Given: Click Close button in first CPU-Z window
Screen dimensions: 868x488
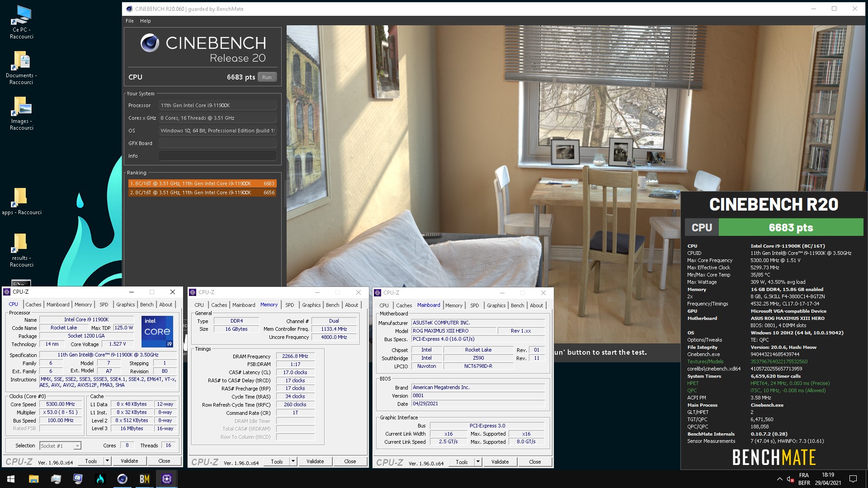Looking at the screenshot, I should point(164,461).
